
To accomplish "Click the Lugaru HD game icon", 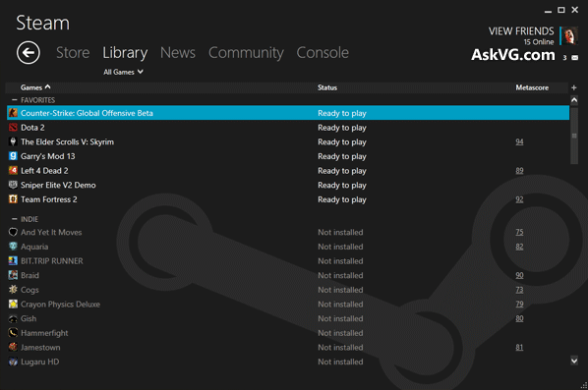I will point(13,362).
